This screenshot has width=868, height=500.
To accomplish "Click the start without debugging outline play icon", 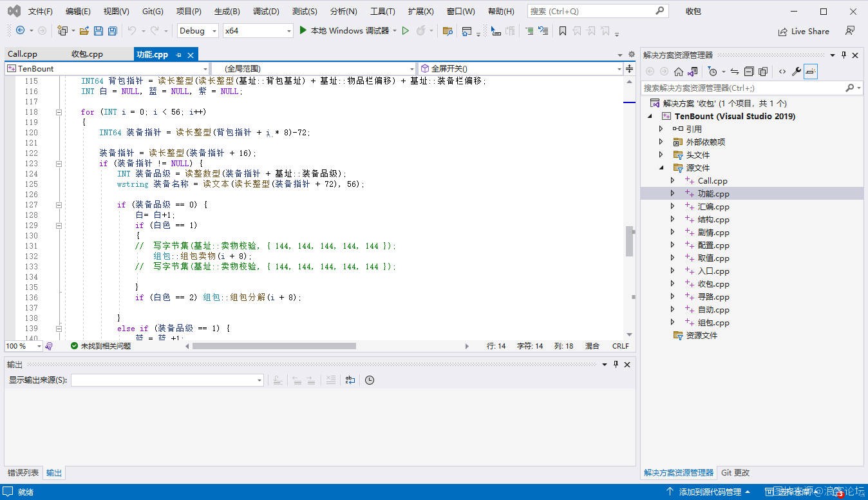I will 405,30.
